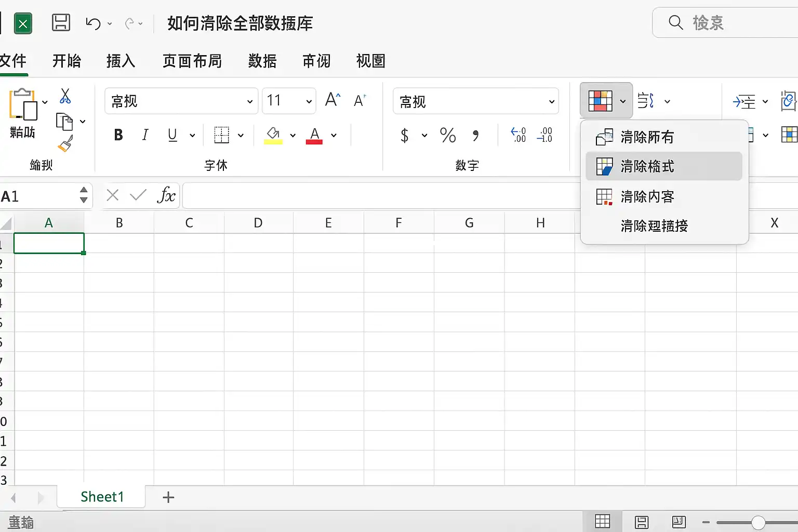The width and height of the screenshot is (798, 532).
Task: Toggle Underline formatting
Action: 173,135
